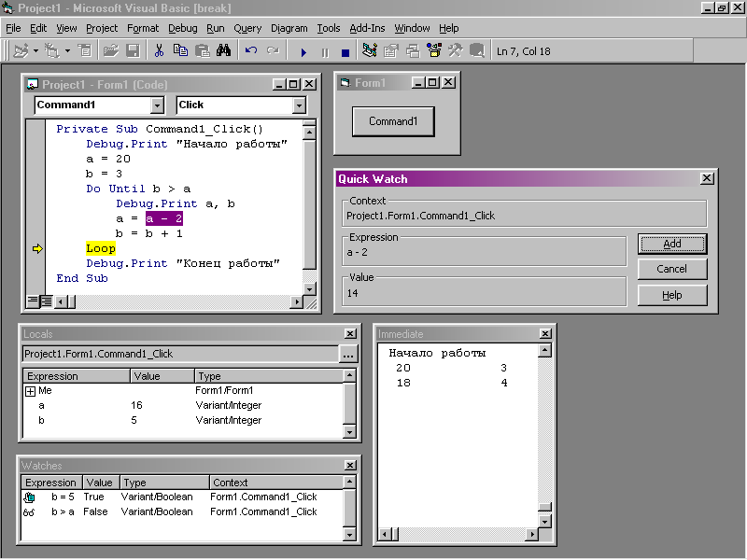This screenshot has width=747, height=560.
Task: Click the Watches list scroll down arrow
Action: tap(349, 534)
